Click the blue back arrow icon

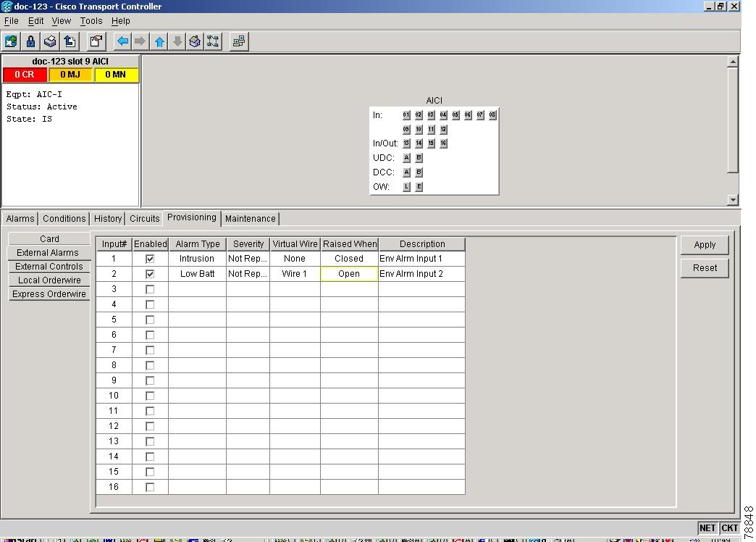[123, 41]
